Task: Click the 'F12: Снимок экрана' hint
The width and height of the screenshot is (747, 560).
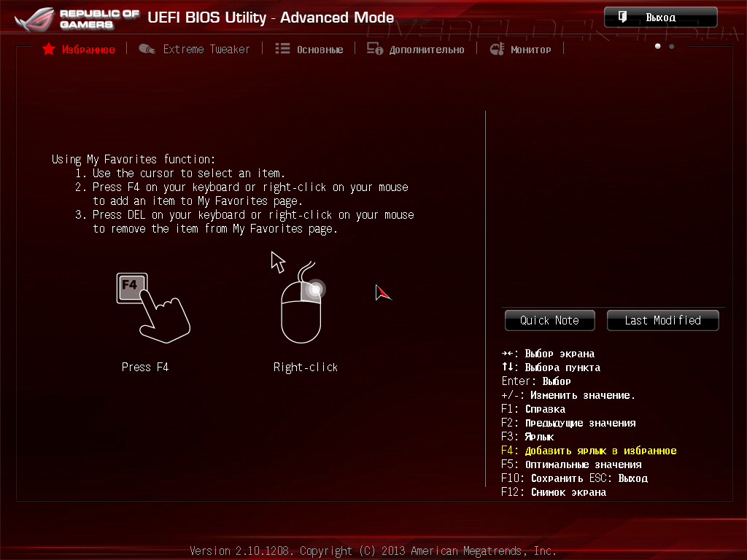Action: pyautogui.click(x=554, y=492)
